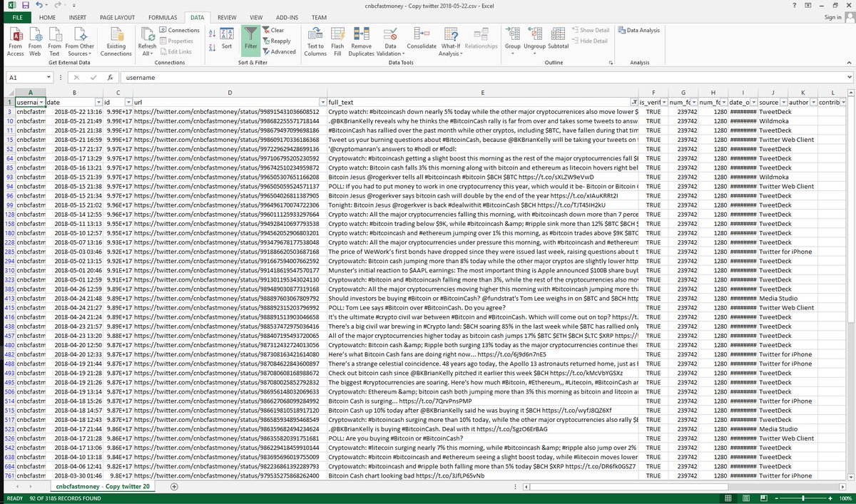This screenshot has height=504, width=856.
Task: Open the Consolidate tool
Action: 422,38
